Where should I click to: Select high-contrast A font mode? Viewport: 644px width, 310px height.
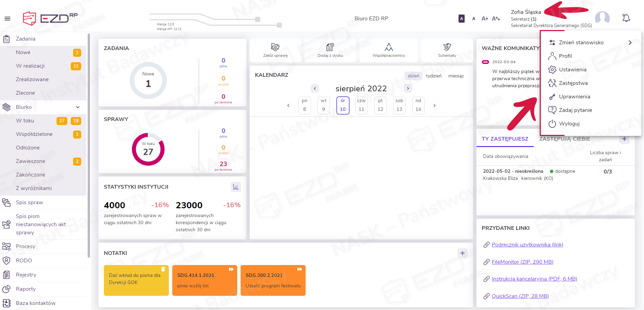tap(461, 19)
